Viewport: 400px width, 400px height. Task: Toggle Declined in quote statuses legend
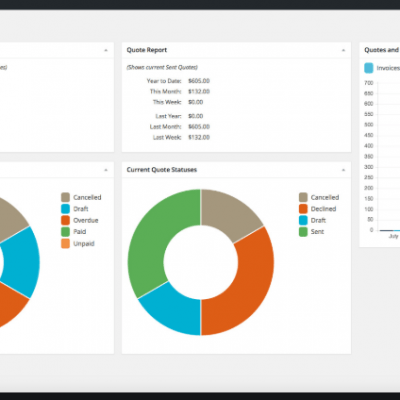[318, 209]
